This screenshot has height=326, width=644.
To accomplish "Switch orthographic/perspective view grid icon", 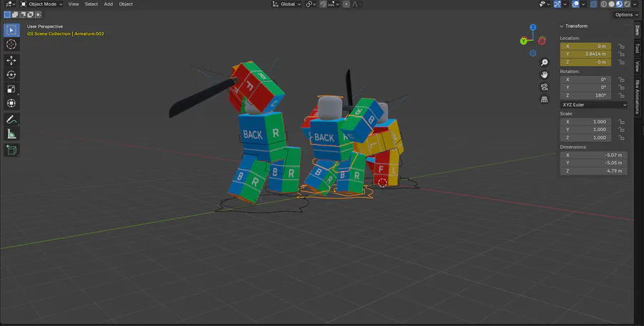I will pyautogui.click(x=545, y=100).
